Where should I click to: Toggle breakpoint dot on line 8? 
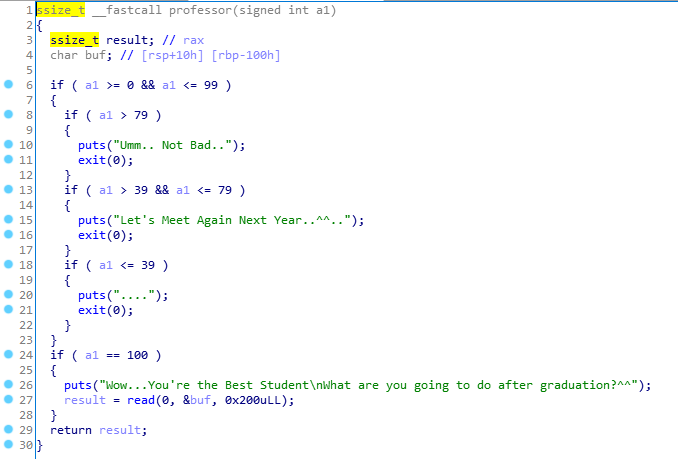click(x=8, y=114)
